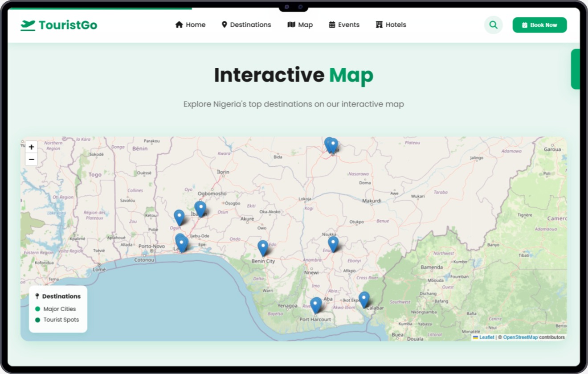Go to the Map menu item
The image size is (588, 374).
click(x=300, y=25)
